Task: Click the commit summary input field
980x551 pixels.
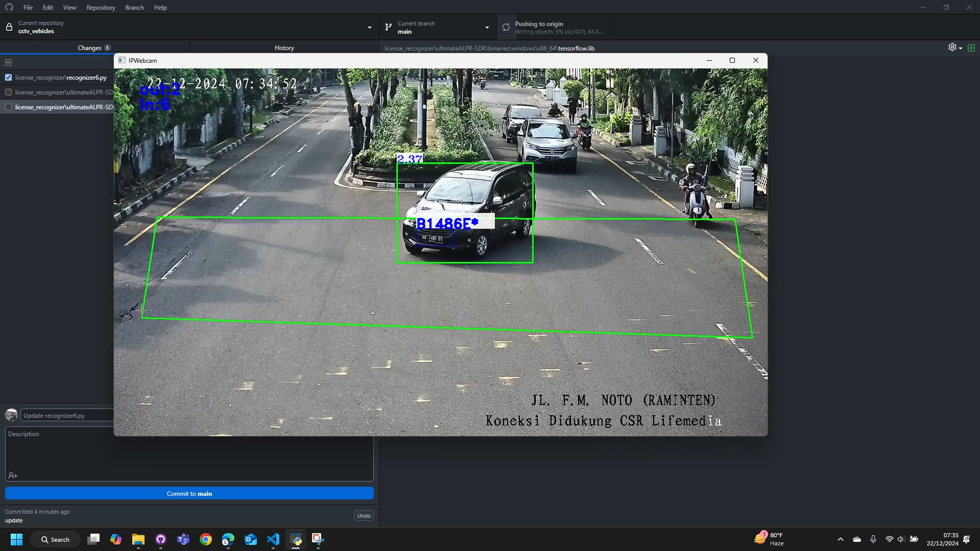Action: point(66,416)
